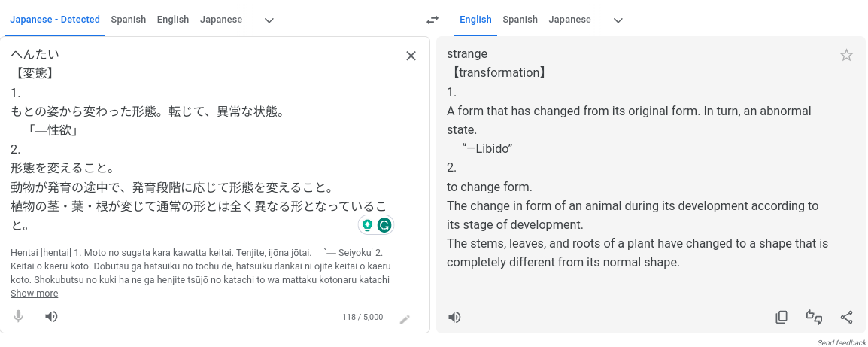The height and width of the screenshot is (347, 868).
Task: Click the lightbulb suggestion icon
Action: pos(368,224)
